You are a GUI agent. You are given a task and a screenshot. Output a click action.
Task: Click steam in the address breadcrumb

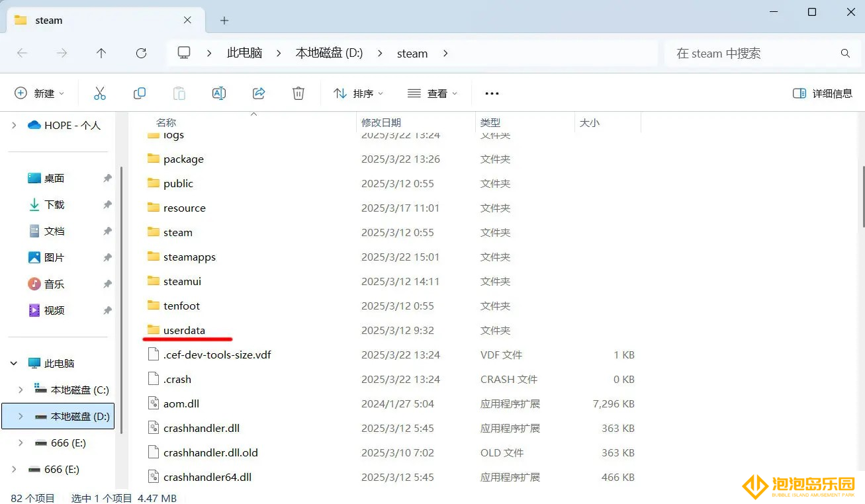pos(412,54)
